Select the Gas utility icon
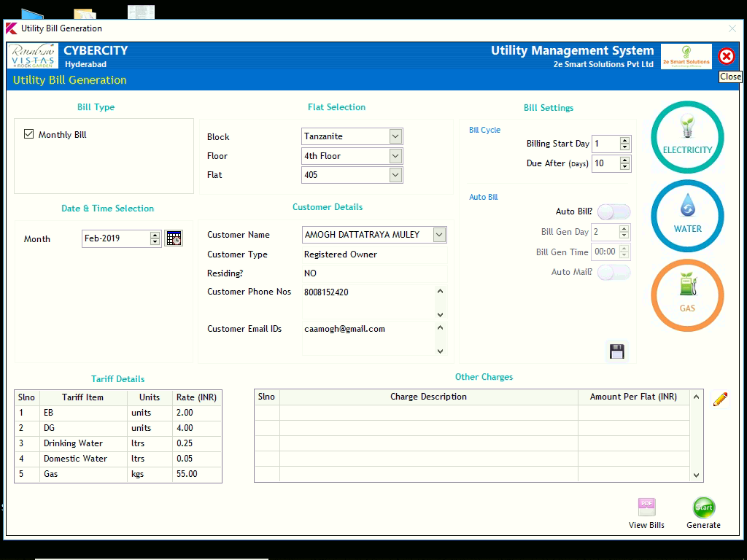The height and width of the screenshot is (560, 747). click(687, 295)
